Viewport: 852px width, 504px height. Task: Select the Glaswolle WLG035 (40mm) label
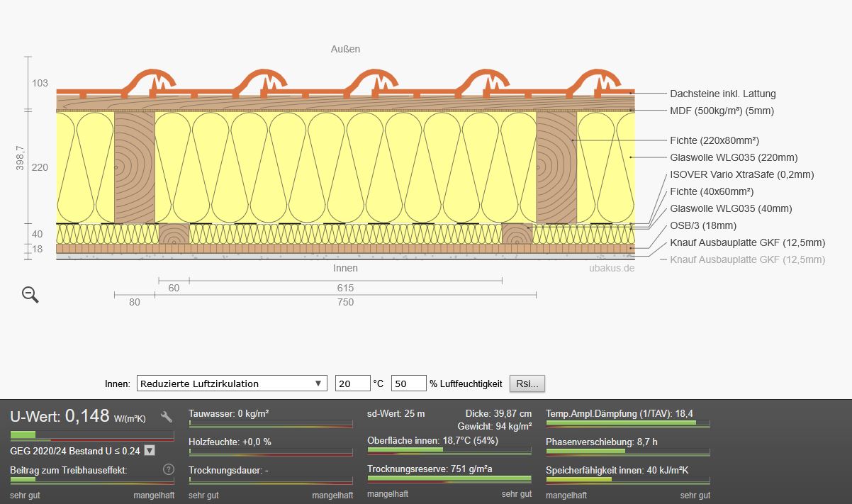pyautogui.click(x=731, y=208)
